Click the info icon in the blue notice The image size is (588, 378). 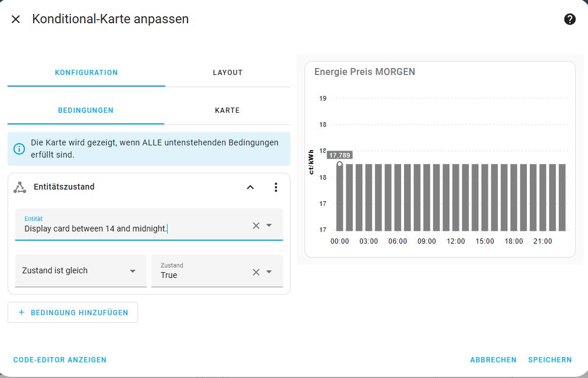[19, 149]
